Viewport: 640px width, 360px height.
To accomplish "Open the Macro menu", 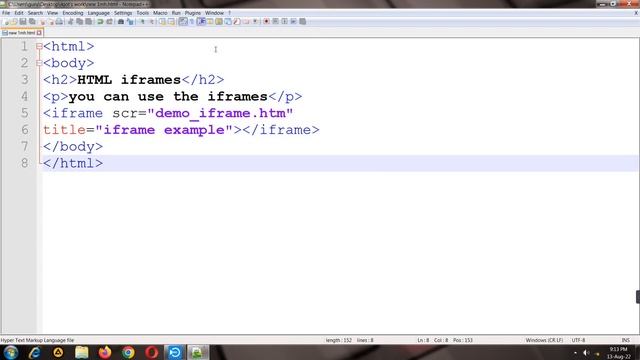I will pyautogui.click(x=160, y=13).
